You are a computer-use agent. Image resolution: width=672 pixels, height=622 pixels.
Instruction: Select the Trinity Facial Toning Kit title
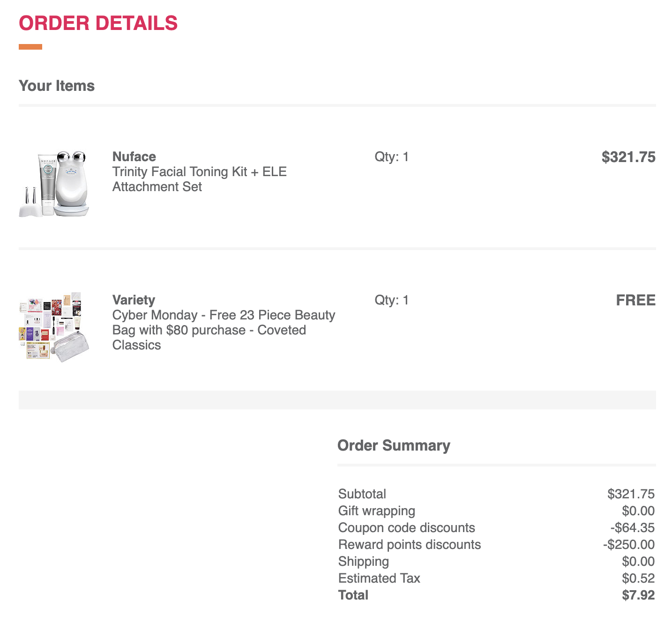coord(199,179)
